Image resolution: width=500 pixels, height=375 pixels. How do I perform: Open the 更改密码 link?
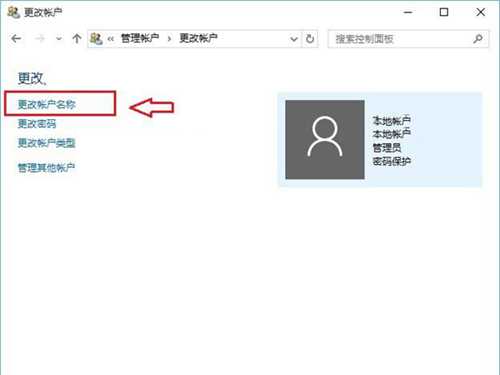[x=37, y=124]
